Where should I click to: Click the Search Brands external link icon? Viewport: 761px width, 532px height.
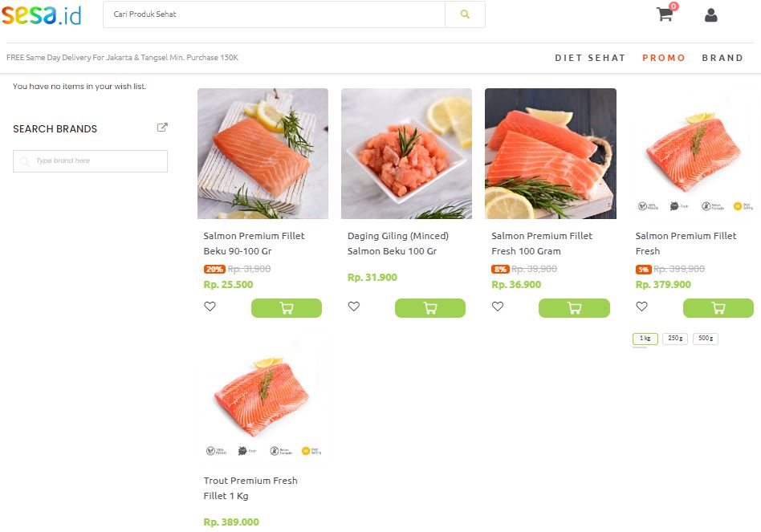coord(162,127)
